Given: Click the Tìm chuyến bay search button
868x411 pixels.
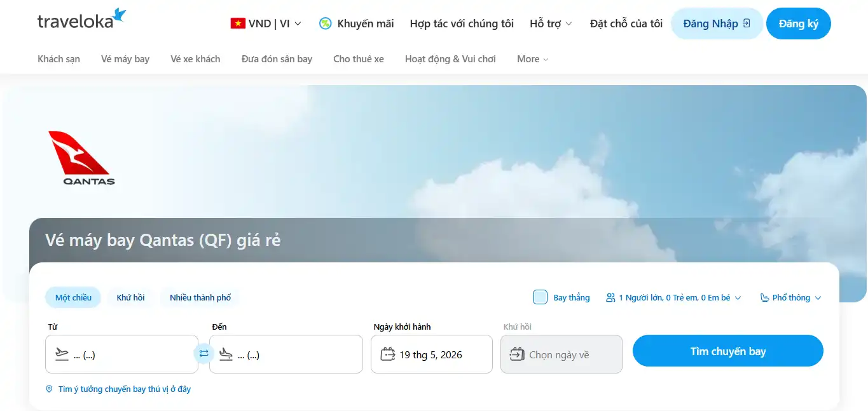Looking at the screenshot, I should [727, 351].
